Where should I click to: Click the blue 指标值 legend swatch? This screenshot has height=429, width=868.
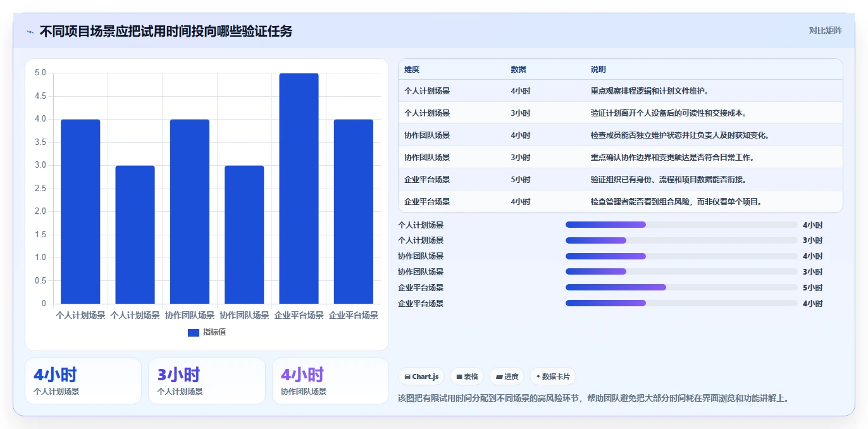[194, 332]
